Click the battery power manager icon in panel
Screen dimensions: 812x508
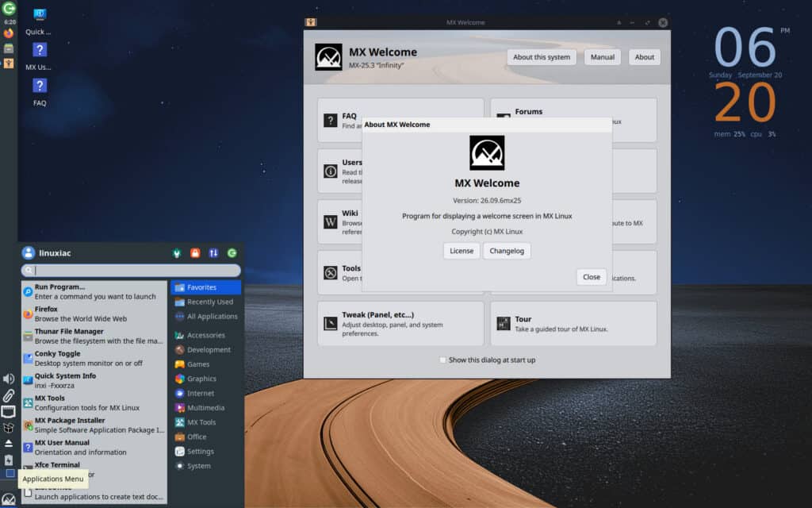pyautogui.click(x=8, y=460)
